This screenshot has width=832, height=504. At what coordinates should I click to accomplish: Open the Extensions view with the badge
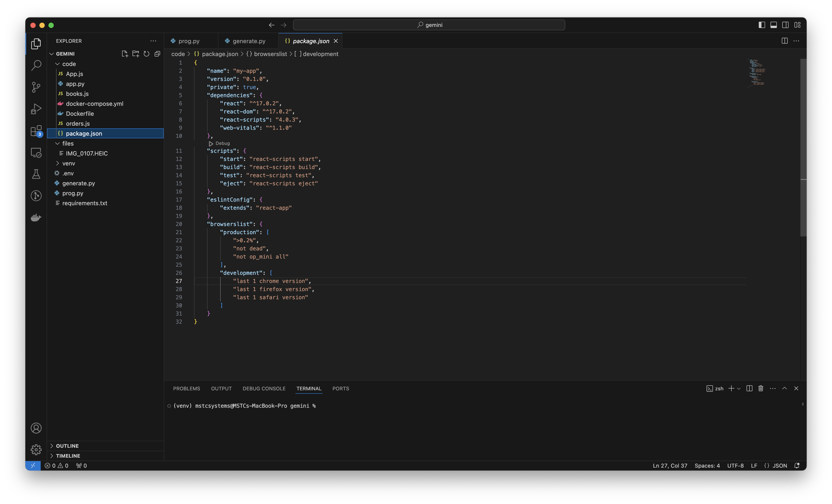pos(36,131)
